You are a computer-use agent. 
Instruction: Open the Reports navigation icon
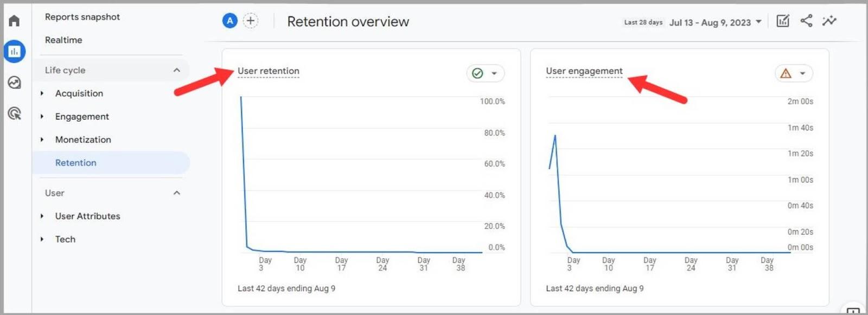15,52
